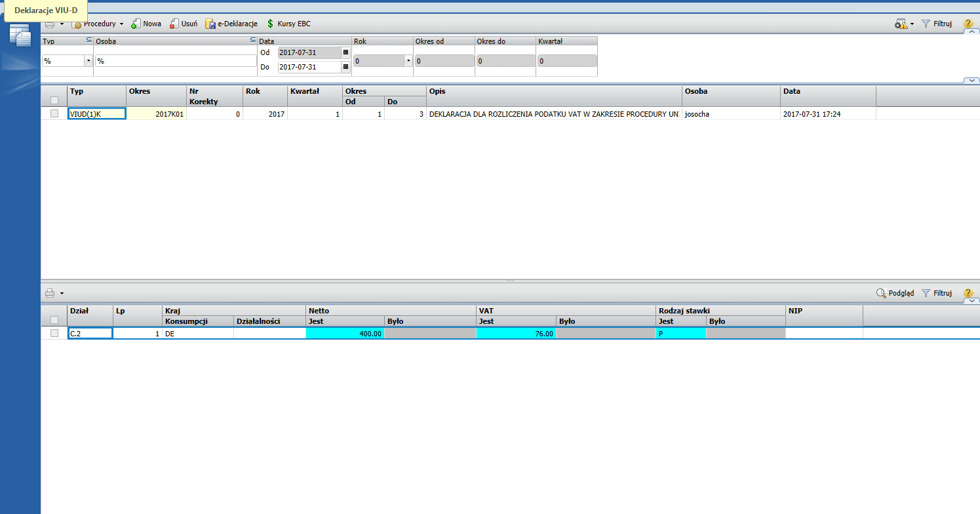This screenshot has width=980, height=514.
Task: Select the VIUD(1)K type cell
Action: (x=97, y=113)
